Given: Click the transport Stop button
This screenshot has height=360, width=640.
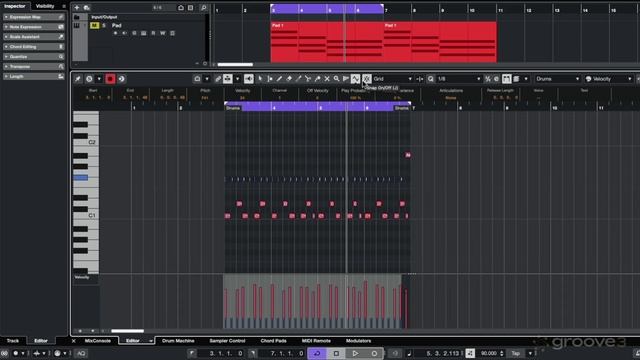Looking at the screenshot, I should [336, 353].
